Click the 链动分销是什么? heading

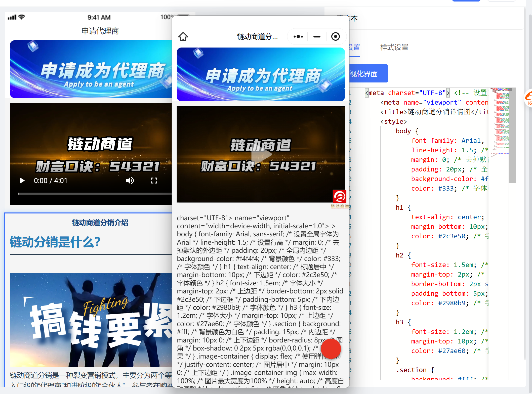55,242
